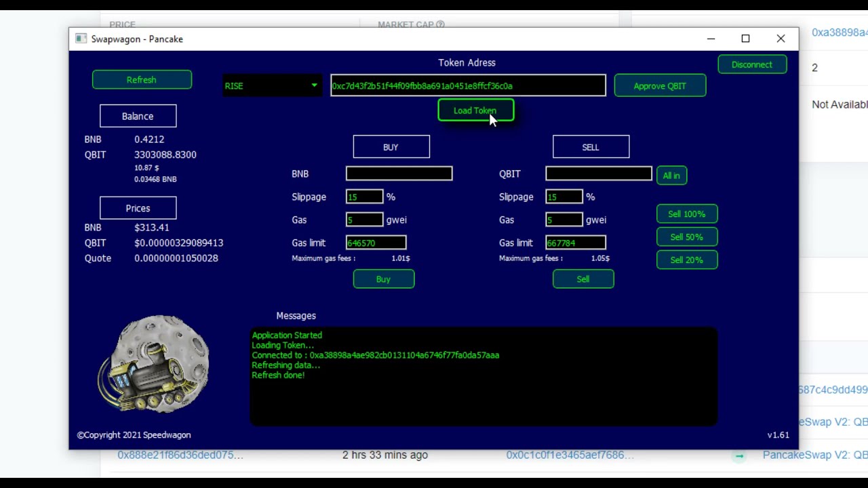Click BNB price $313.41
Image resolution: width=868 pixels, height=488 pixels.
pyautogui.click(x=152, y=228)
